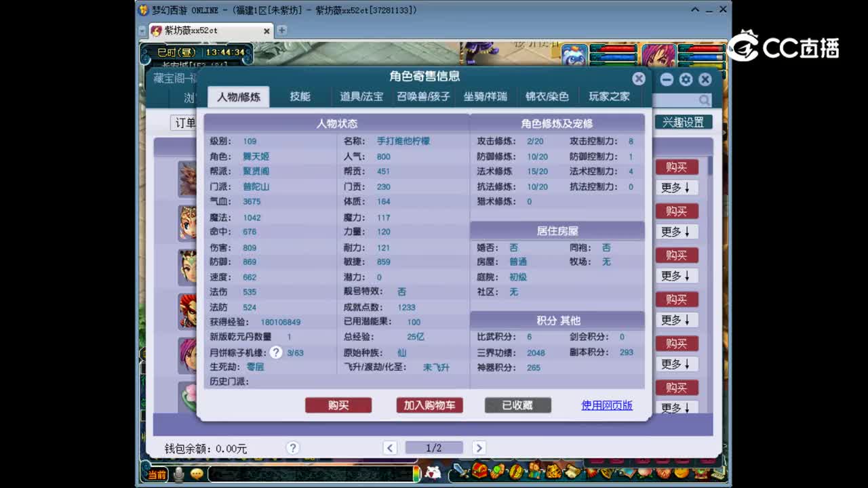Close the 角色寄售信息 dialog
This screenshot has width=868, height=488.
(x=639, y=79)
